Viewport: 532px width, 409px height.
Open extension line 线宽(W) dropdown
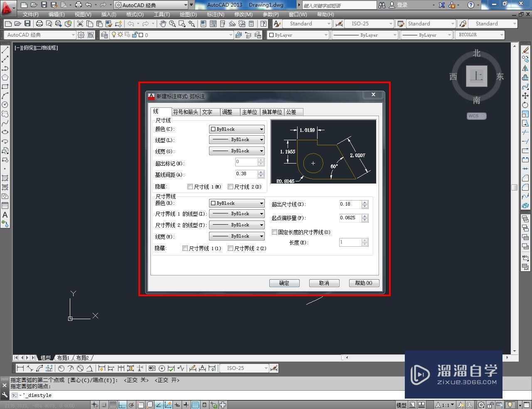click(237, 236)
